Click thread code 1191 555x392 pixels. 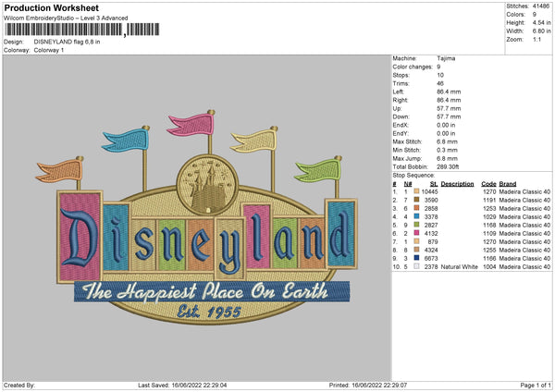[x=489, y=200]
